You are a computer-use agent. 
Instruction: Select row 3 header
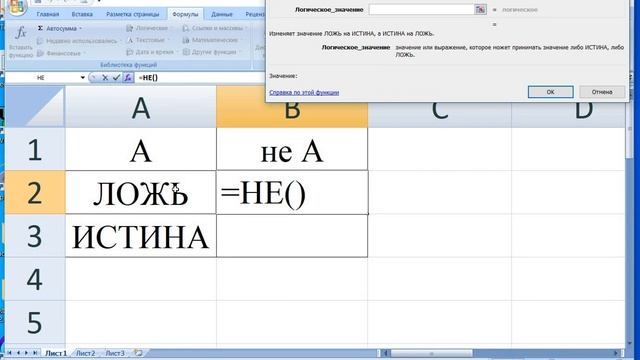tap(35, 236)
